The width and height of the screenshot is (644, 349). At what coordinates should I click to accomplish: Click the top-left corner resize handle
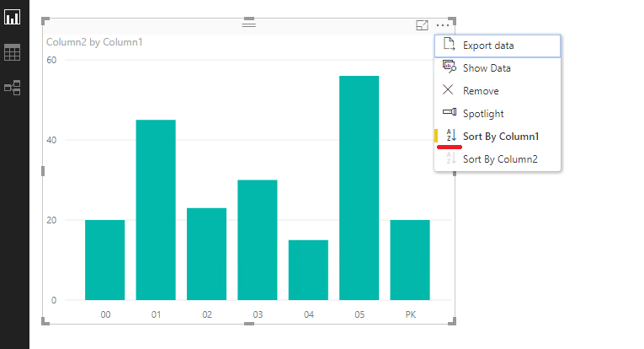[45, 21]
